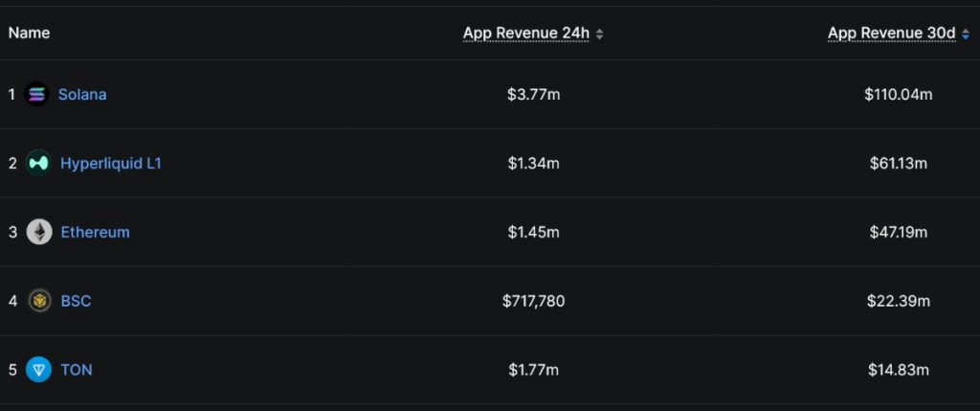The width and height of the screenshot is (980, 411).
Task: Click TON's $1.77m 24h revenue value
Action: click(x=533, y=370)
